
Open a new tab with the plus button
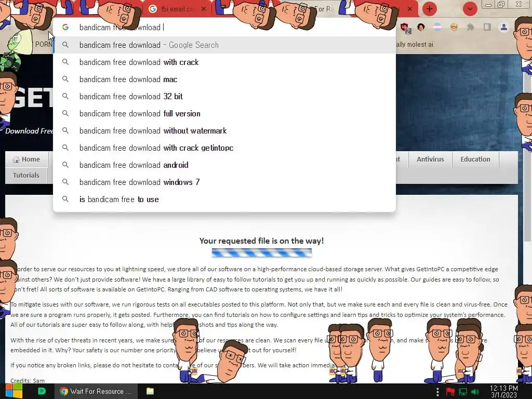[x=430, y=9]
